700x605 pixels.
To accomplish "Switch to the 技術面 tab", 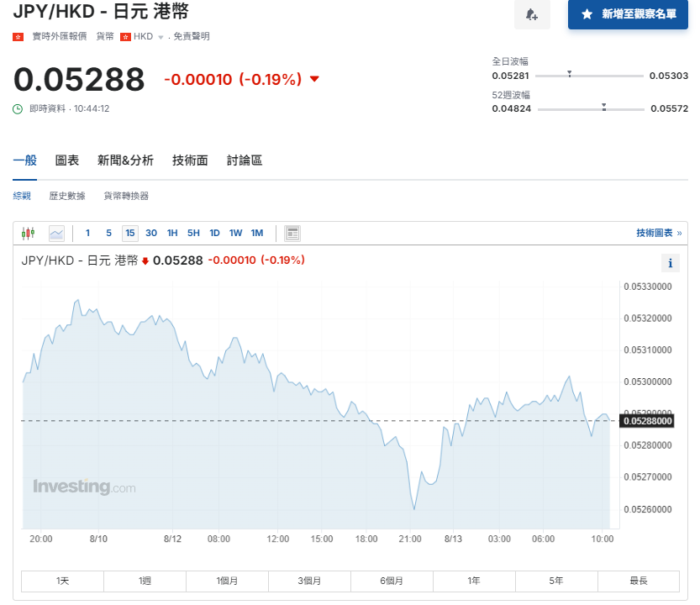I will tap(188, 160).
